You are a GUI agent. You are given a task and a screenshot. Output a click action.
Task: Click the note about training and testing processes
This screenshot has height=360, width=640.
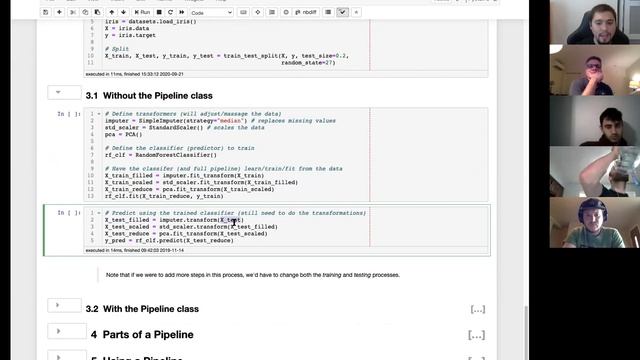click(253, 275)
